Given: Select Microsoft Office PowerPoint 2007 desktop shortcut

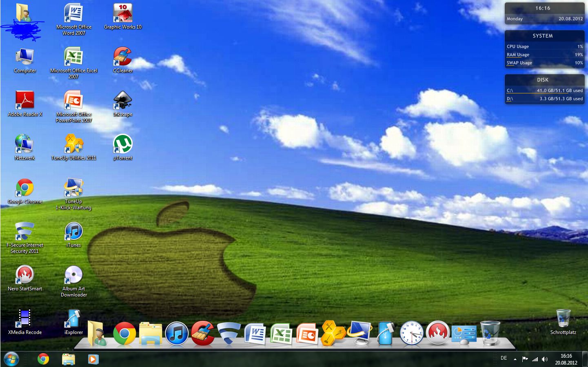Looking at the screenshot, I should [x=74, y=107].
